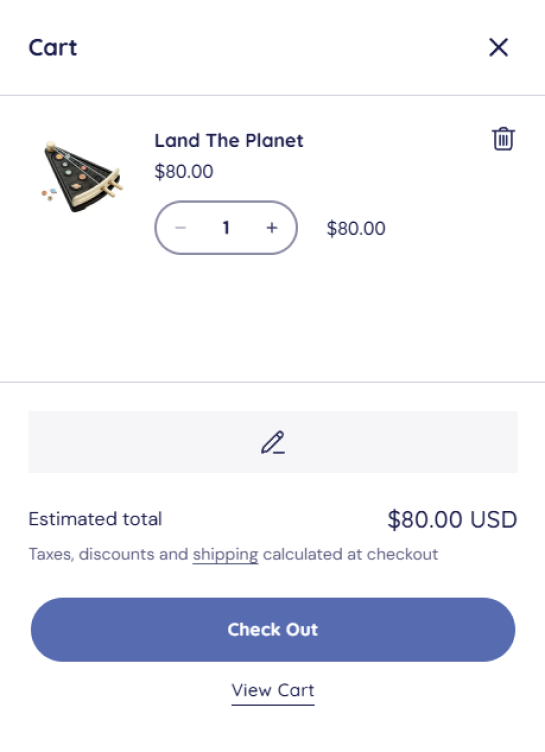Viewport: 545px width, 752px height.
Task: Click the Estimated total label
Action: tap(95, 519)
